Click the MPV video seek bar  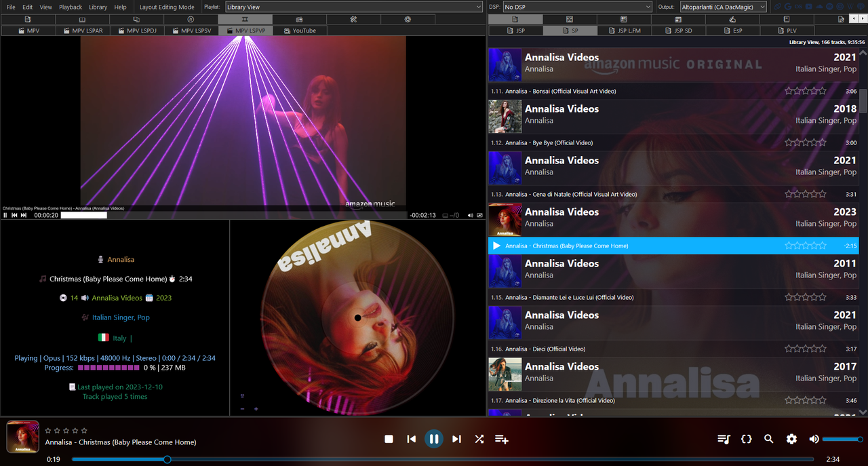[x=234, y=215]
